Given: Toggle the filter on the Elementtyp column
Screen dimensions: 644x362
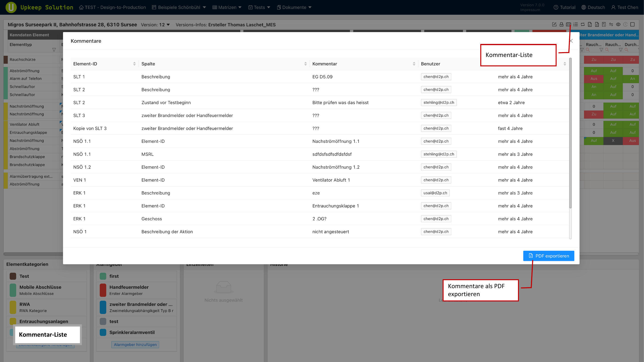Looking at the screenshot, I should click(x=54, y=49).
